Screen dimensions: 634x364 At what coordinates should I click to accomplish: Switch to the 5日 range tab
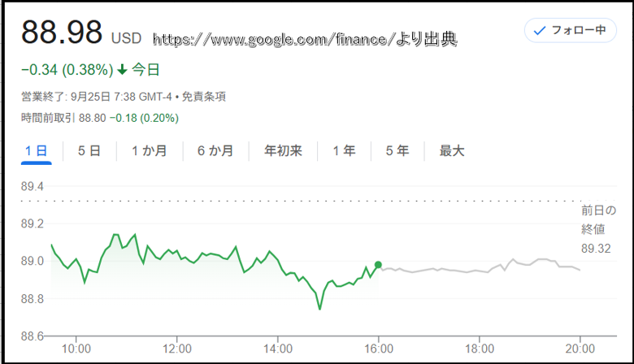89,150
